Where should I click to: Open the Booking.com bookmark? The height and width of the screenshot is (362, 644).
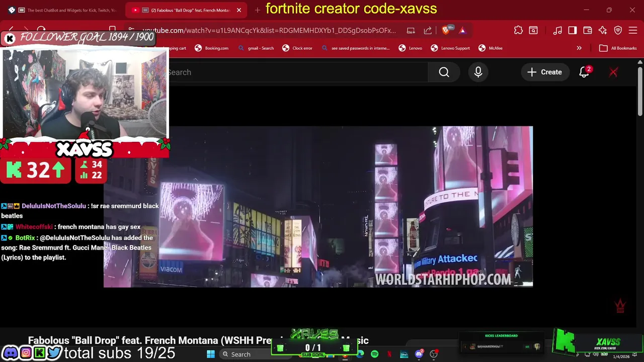coord(211,48)
